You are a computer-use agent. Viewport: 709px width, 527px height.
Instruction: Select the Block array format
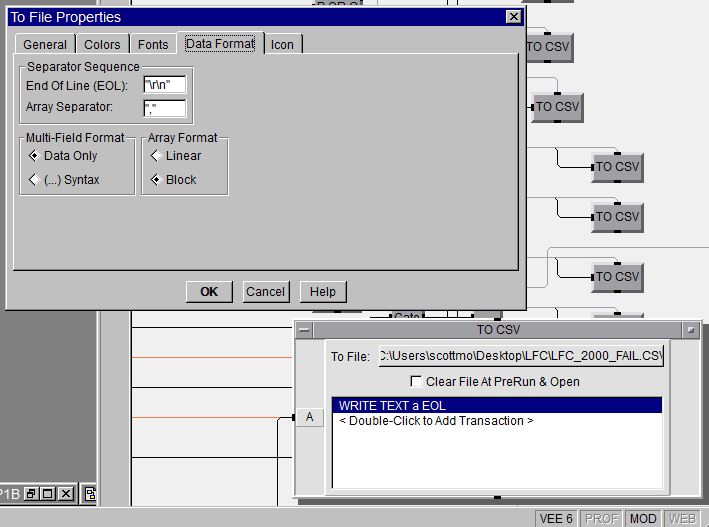click(156, 180)
